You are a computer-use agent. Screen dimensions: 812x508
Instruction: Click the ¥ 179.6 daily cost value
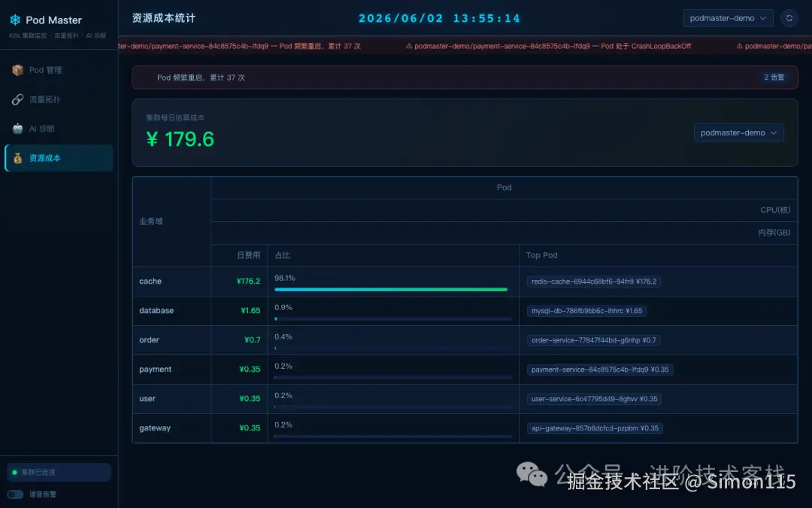tap(180, 139)
